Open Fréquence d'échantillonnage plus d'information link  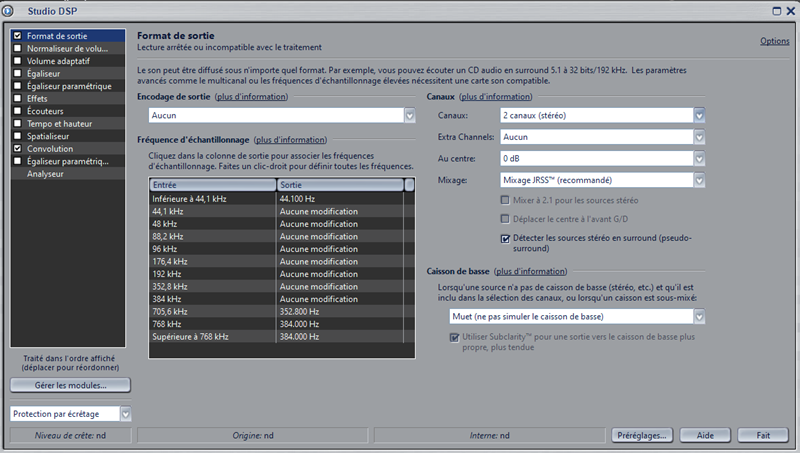point(290,140)
